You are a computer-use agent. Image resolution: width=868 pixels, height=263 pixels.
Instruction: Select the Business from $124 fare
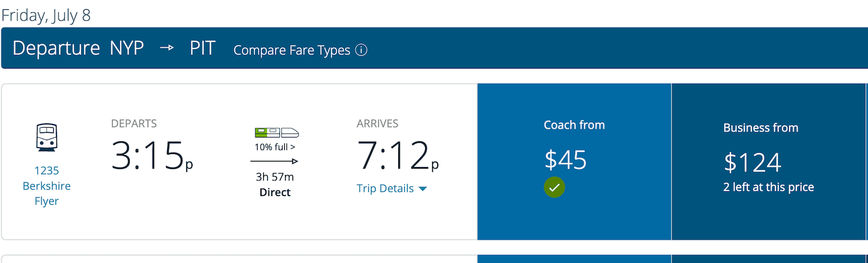point(769,162)
